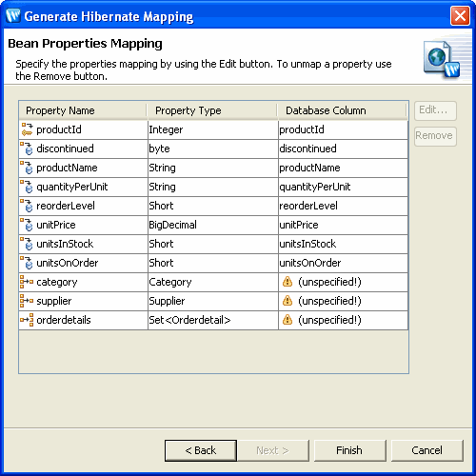Click the Next > button

pyautogui.click(x=273, y=450)
